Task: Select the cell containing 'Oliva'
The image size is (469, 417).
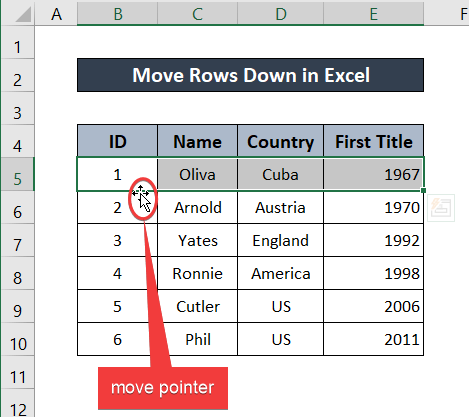Action: [x=197, y=174]
